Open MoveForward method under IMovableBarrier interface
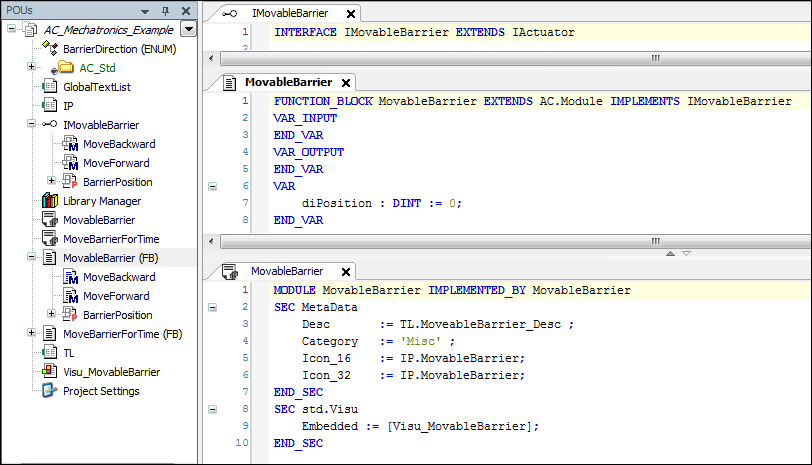812x465 pixels. (x=116, y=163)
